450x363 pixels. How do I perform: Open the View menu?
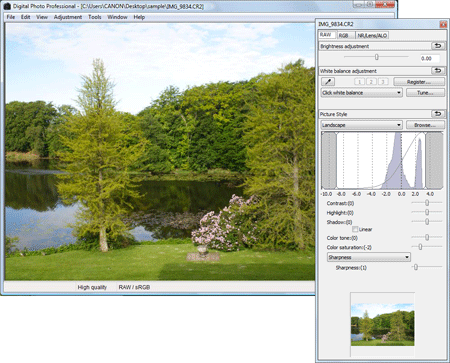(x=42, y=17)
